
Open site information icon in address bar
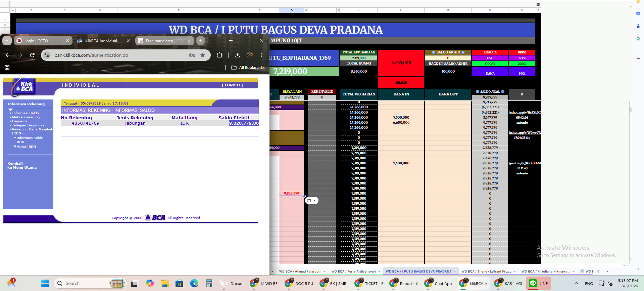(x=47, y=55)
